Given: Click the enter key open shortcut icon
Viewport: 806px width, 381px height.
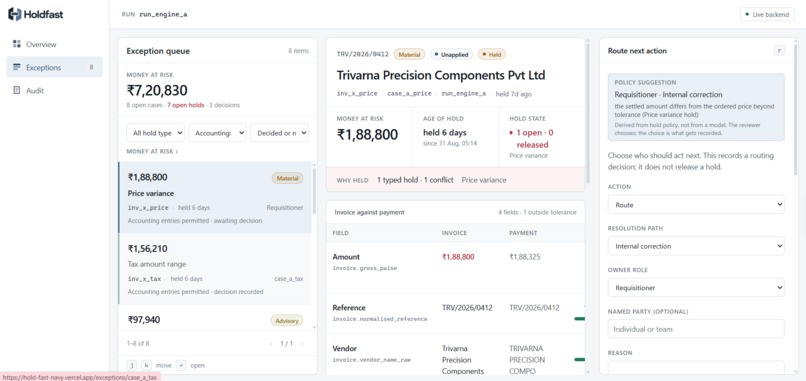Looking at the screenshot, I should pyautogui.click(x=181, y=365).
